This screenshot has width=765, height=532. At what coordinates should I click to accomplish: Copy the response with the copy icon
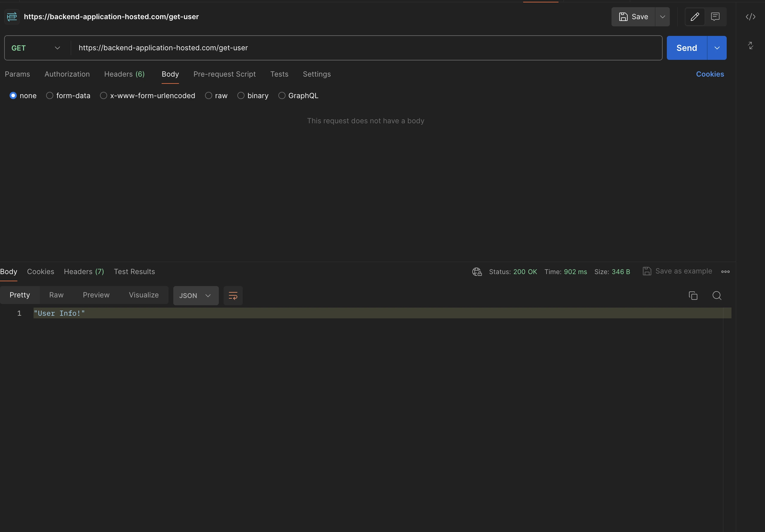pyautogui.click(x=693, y=296)
